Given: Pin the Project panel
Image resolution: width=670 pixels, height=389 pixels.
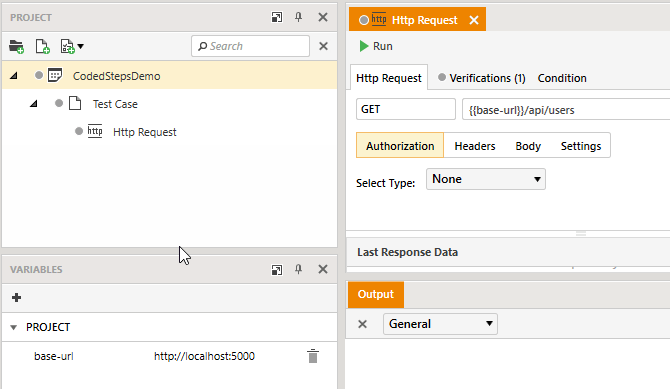Looking at the screenshot, I should coord(298,17).
